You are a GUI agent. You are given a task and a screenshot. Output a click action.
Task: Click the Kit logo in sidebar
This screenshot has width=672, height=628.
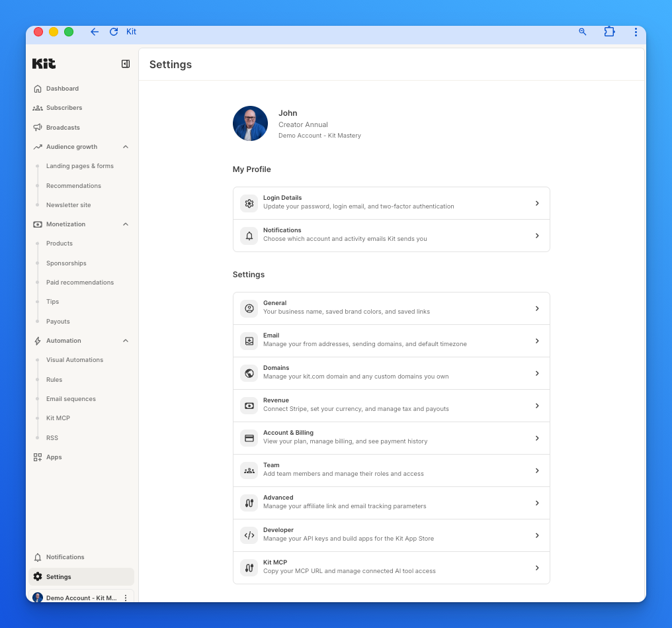[44, 64]
